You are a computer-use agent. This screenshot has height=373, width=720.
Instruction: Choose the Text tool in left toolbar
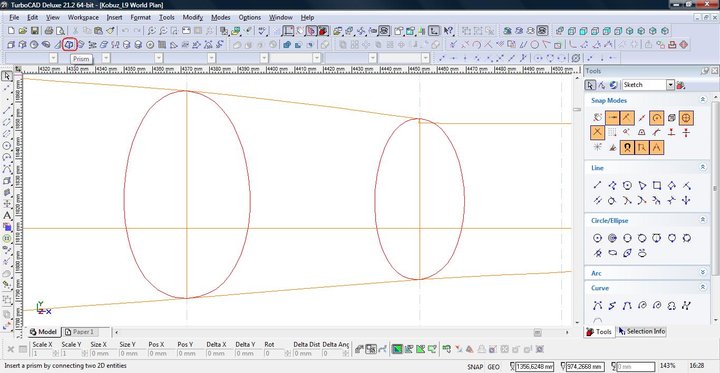pyautogui.click(x=7, y=215)
